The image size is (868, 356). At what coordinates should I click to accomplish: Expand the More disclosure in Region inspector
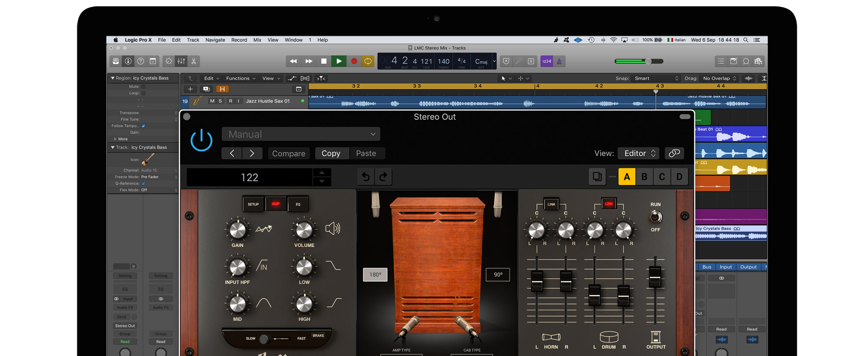(115, 139)
